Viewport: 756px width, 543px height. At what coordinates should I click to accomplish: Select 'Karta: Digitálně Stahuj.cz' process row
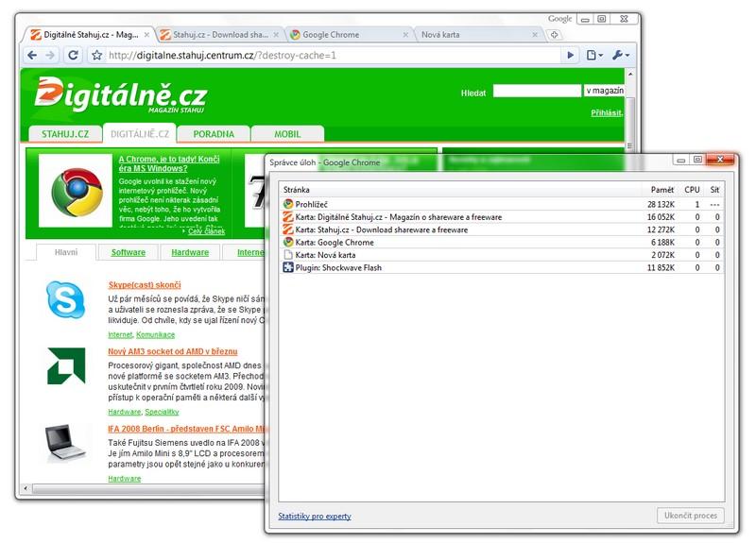pos(502,217)
